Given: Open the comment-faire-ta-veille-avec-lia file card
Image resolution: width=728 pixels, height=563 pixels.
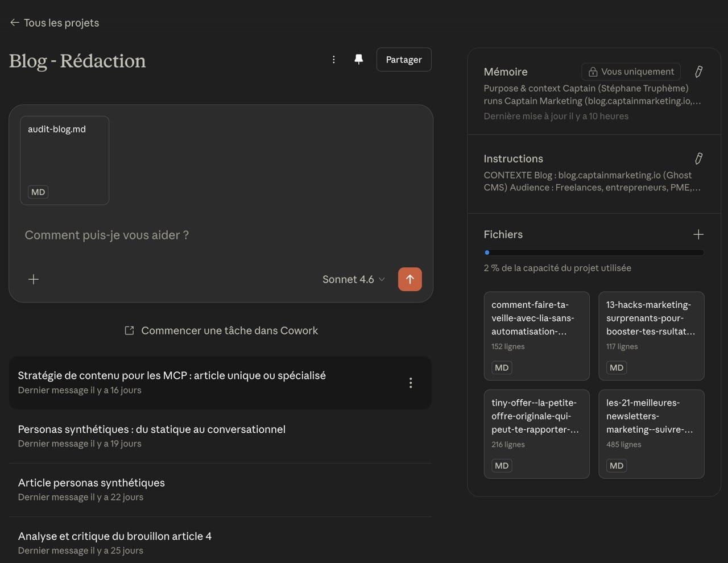Looking at the screenshot, I should pos(536,336).
